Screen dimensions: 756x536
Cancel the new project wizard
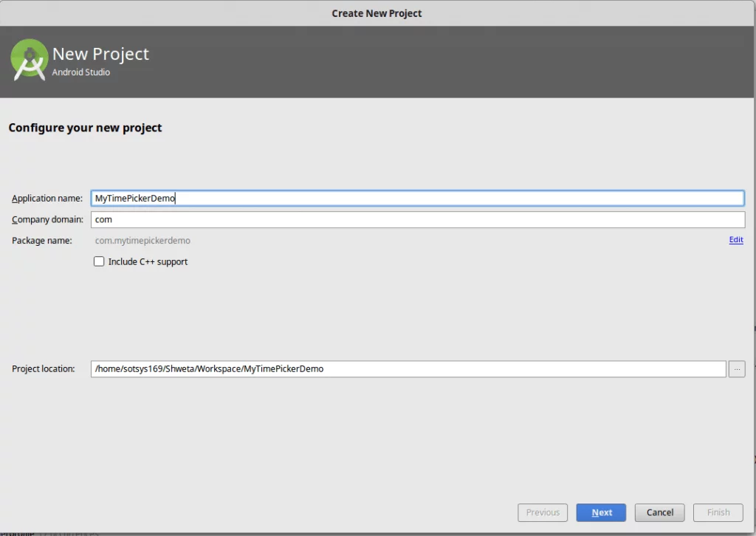click(659, 512)
